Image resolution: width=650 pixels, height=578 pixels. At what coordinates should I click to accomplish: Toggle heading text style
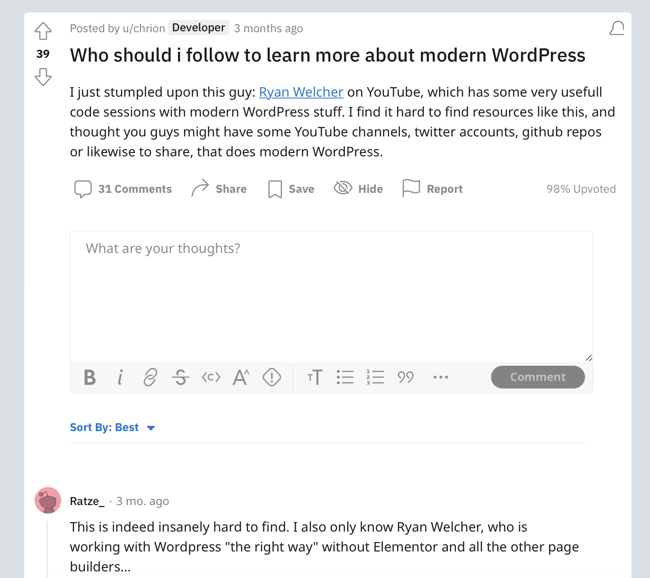click(x=314, y=377)
